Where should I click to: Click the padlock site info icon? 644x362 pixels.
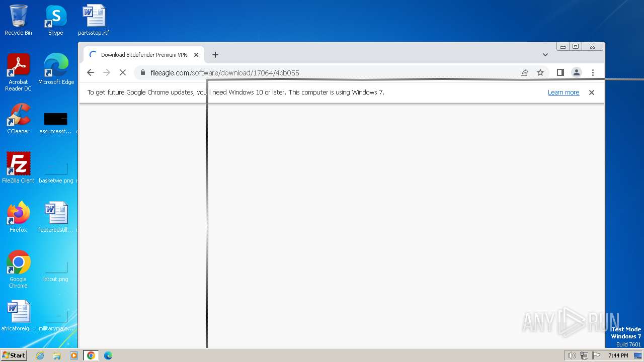[x=143, y=72]
